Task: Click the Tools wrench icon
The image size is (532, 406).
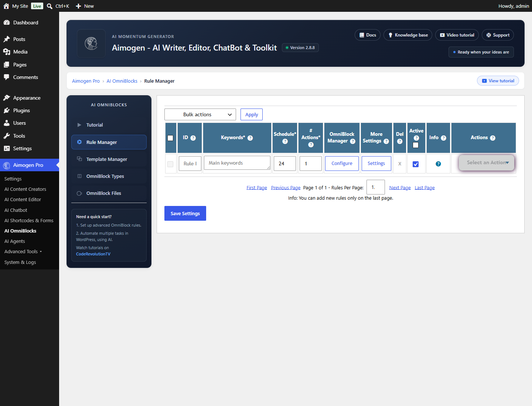Action: pos(7,136)
